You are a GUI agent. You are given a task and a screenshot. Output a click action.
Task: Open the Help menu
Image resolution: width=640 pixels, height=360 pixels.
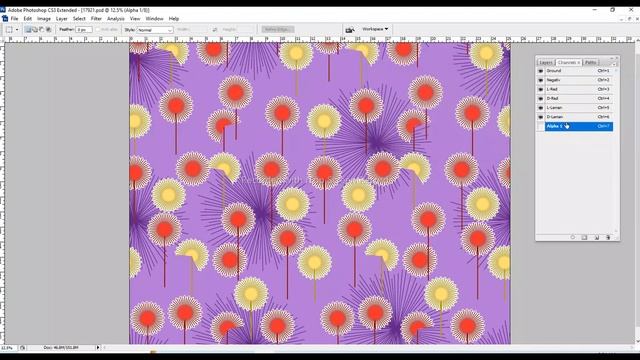[174, 19]
